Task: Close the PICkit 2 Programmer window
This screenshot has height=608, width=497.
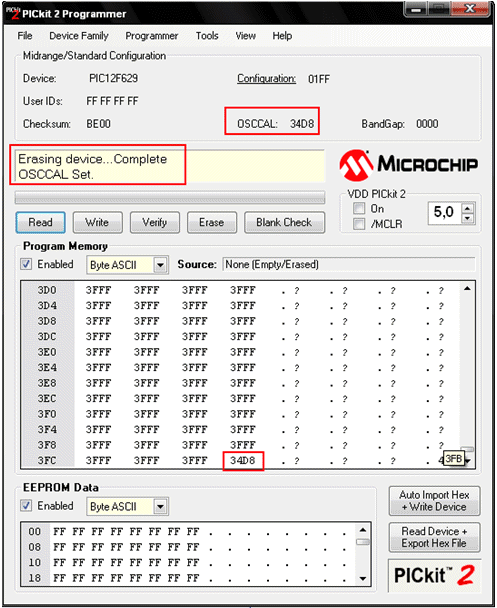Action: 470,9
